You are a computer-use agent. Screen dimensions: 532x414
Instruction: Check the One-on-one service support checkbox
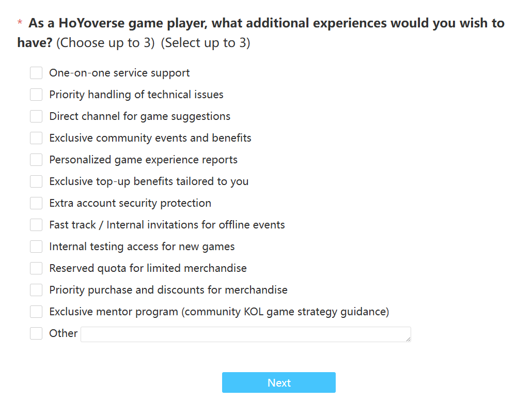point(36,73)
